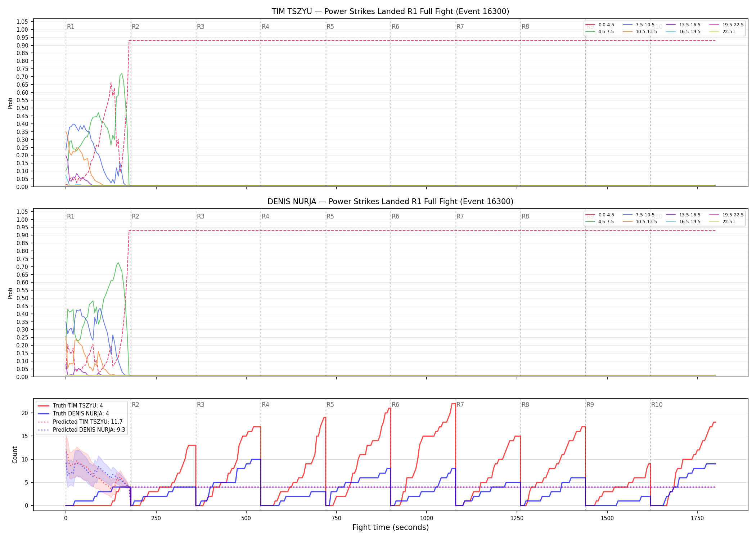Click Truth DENIS NURJA: 4 legend entry
This screenshot has height=540, width=756.
73,414
